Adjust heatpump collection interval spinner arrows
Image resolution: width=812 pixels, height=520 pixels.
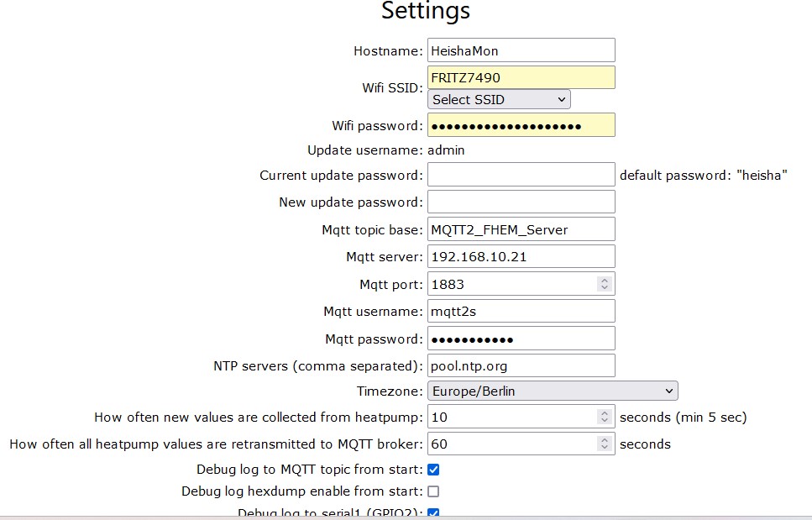tap(604, 417)
